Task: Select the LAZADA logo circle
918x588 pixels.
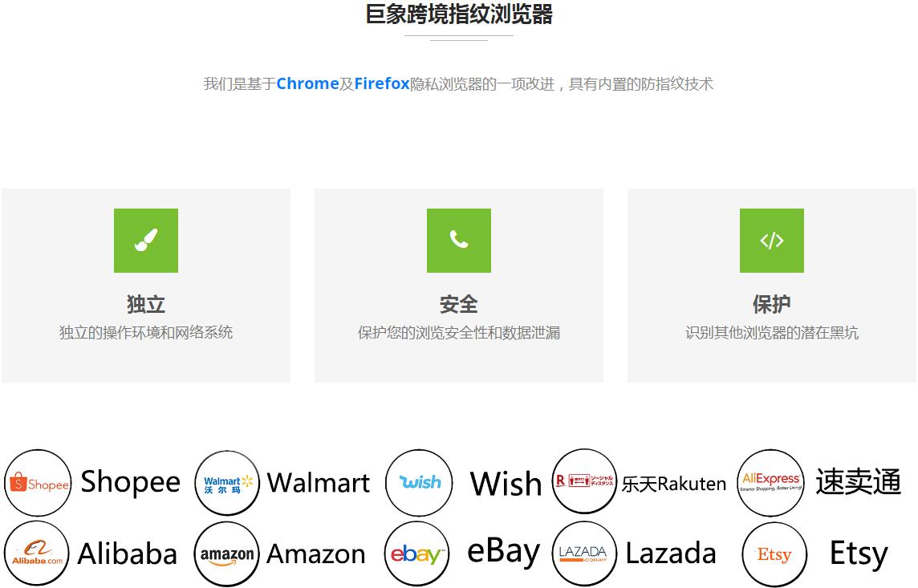Action: coord(584,554)
